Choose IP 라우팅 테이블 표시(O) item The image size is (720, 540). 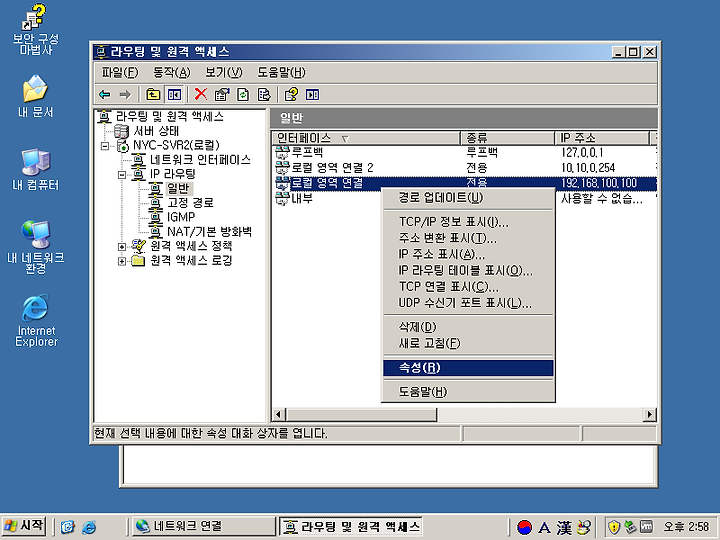tap(468, 270)
